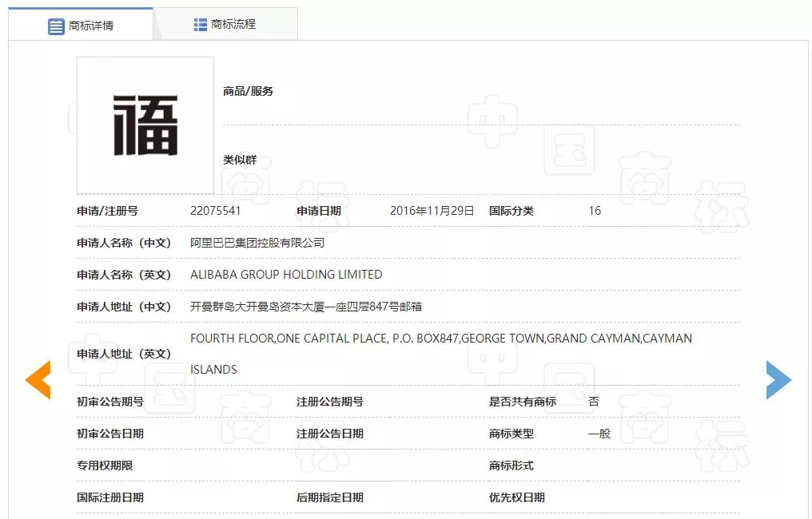
Task: Click the blue bullet-list glyph beside 商标流程
Action: tap(198, 23)
